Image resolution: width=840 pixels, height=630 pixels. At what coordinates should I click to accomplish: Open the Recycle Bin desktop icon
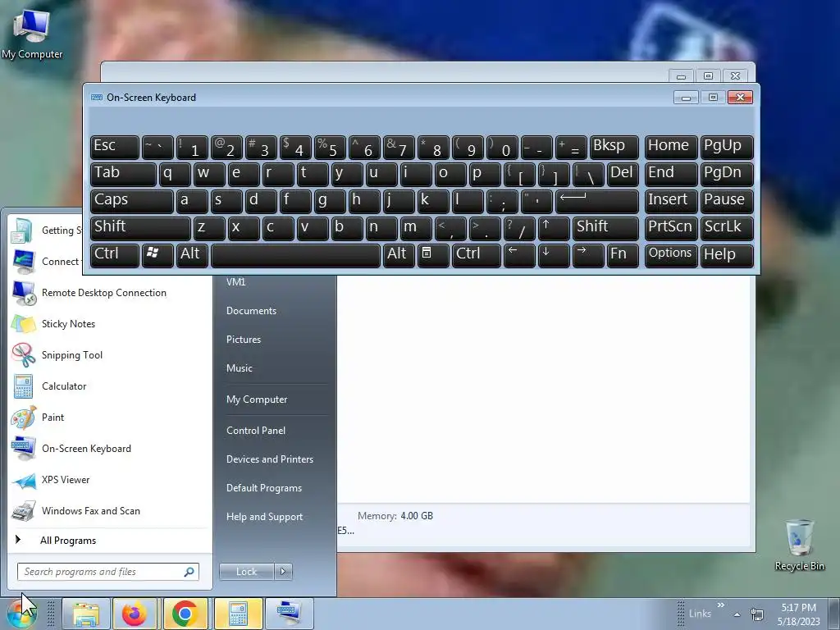(x=799, y=545)
